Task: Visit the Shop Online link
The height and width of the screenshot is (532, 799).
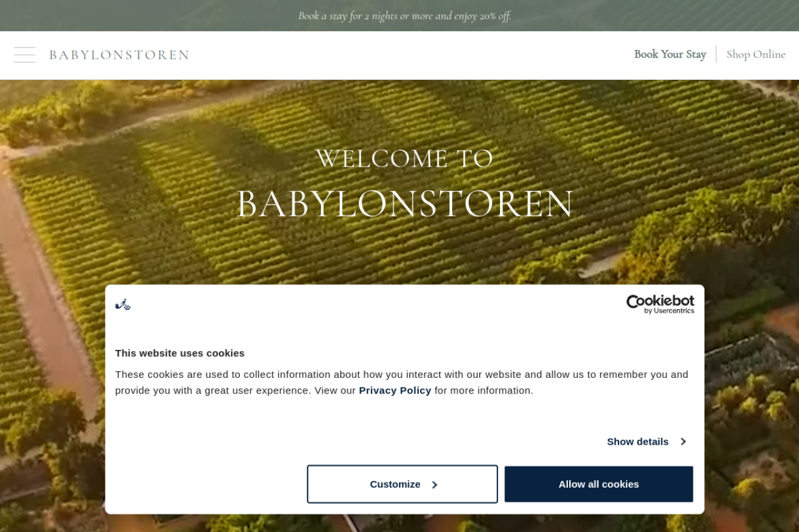Action: [756, 54]
